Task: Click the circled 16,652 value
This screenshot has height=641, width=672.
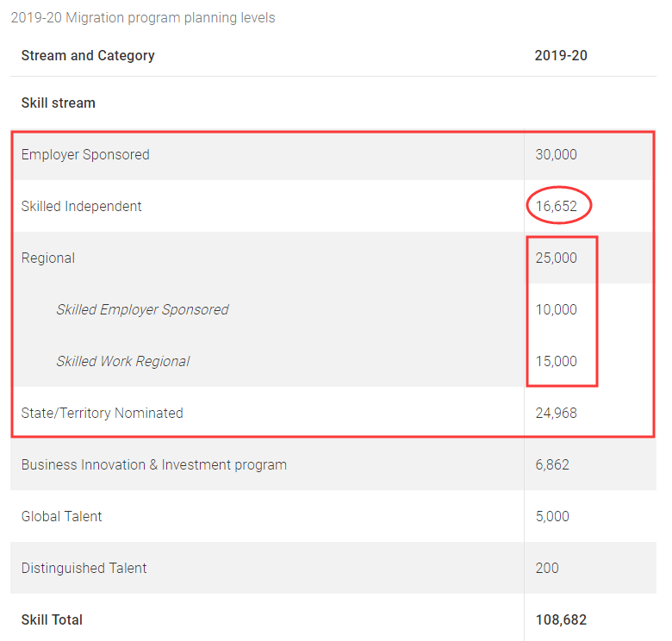Action: tap(556, 206)
